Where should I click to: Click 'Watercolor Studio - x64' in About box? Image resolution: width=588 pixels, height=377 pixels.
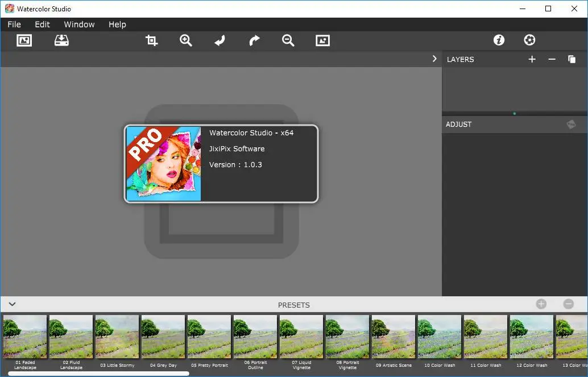[251, 133]
